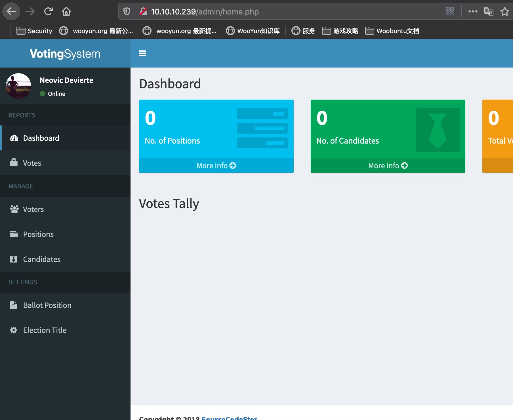This screenshot has height=420, width=513.
Task: Open Ballot Position settings
Action: [65, 305]
